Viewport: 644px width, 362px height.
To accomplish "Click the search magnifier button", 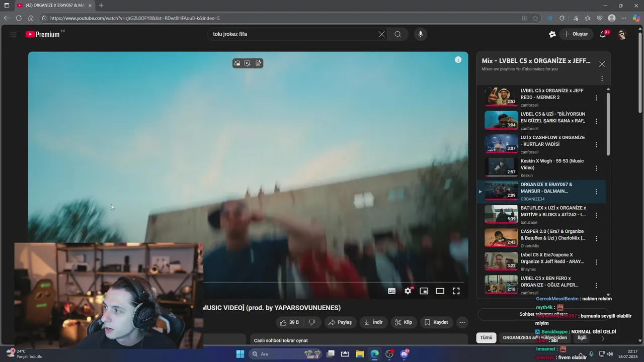I will [x=398, y=34].
